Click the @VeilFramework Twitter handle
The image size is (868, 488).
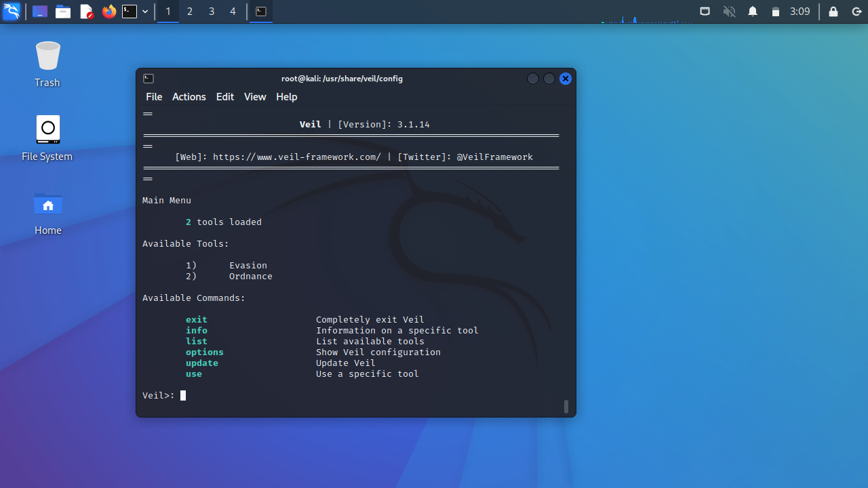tap(495, 157)
